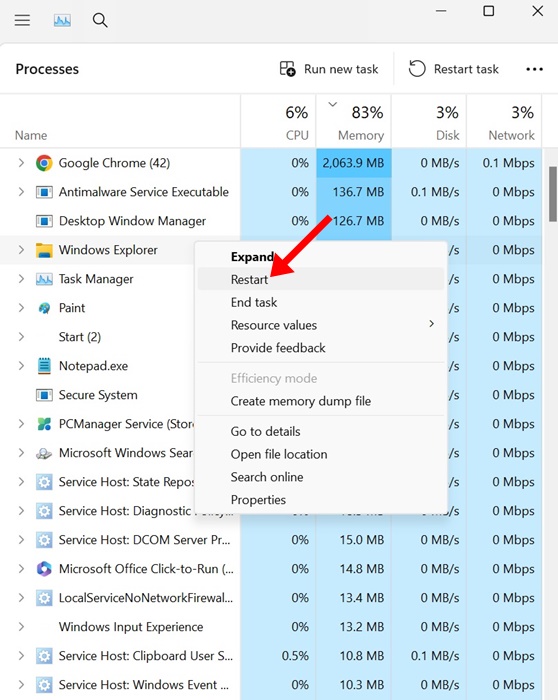Click the Service Host: DCOM Server gear icon
This screenshot has width=558, height=700.
(x=44, y=540)
